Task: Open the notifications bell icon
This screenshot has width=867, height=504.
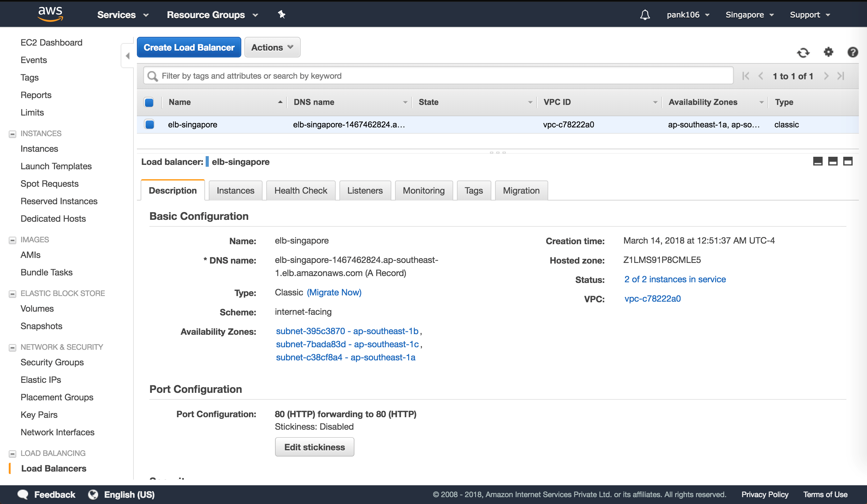Action: point(645,15)
